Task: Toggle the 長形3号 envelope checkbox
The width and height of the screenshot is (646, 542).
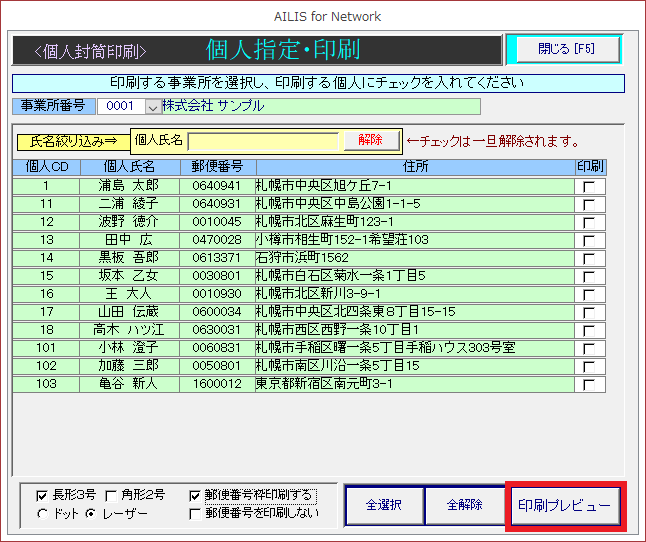Action: point(42,495)
